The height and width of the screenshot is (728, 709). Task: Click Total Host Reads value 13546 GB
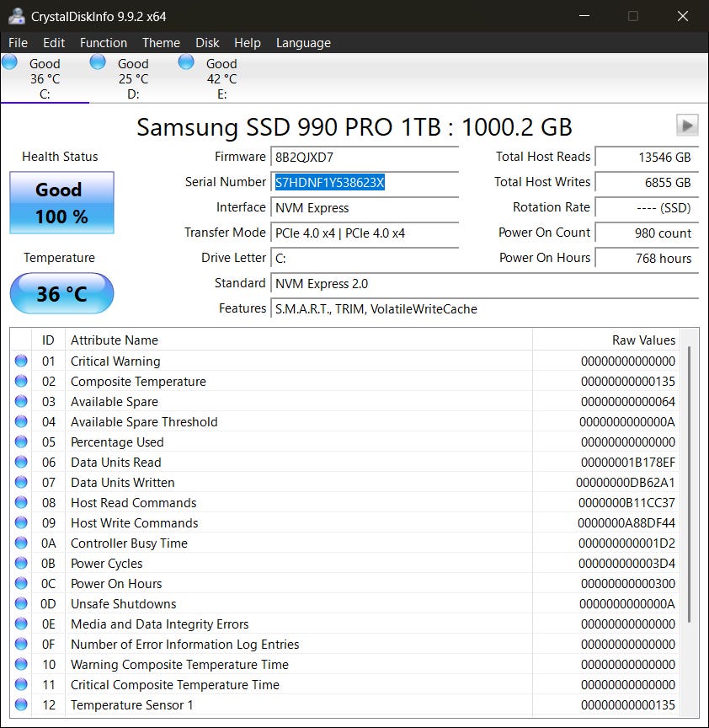pos(647,157)
